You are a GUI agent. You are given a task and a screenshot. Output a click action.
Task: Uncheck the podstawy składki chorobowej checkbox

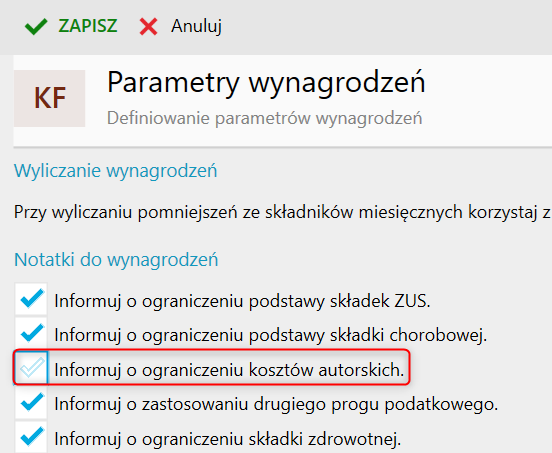point(31,333)
